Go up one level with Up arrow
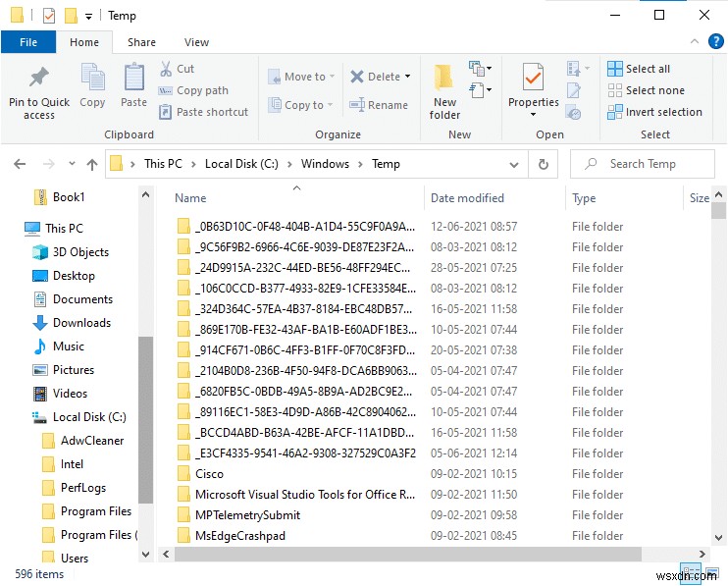This screenshot has height=586, width=728. point(92,164)
